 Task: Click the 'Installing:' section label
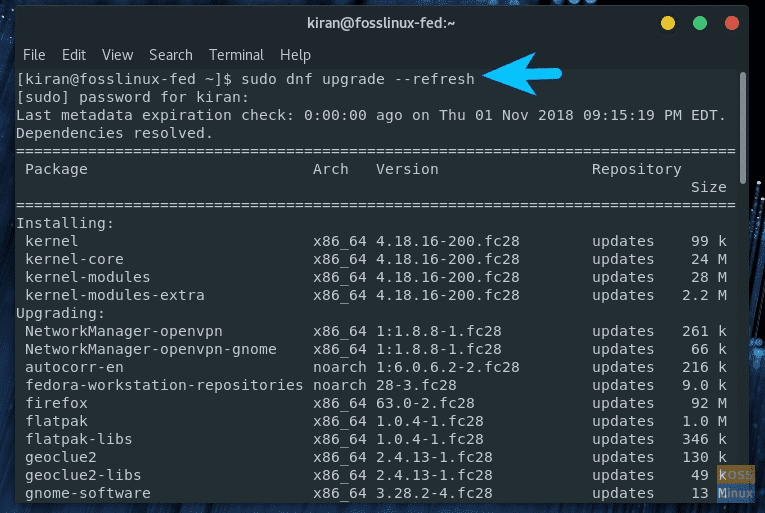click(65, 224)
